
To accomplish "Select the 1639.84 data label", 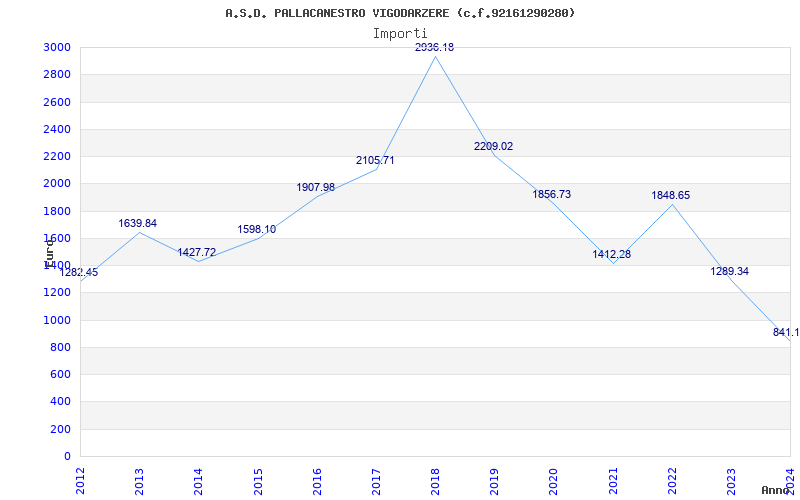I will (x=138, y=223).
